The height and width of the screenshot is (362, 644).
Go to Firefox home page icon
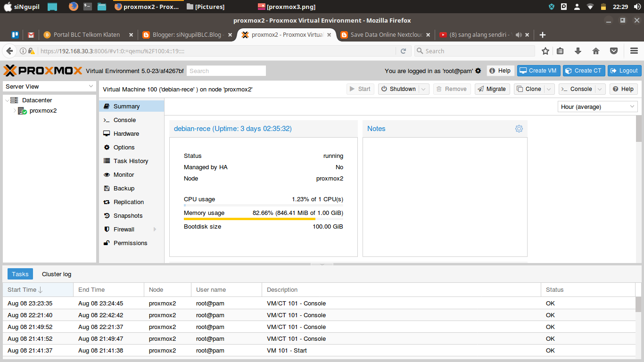pos(596,51)
